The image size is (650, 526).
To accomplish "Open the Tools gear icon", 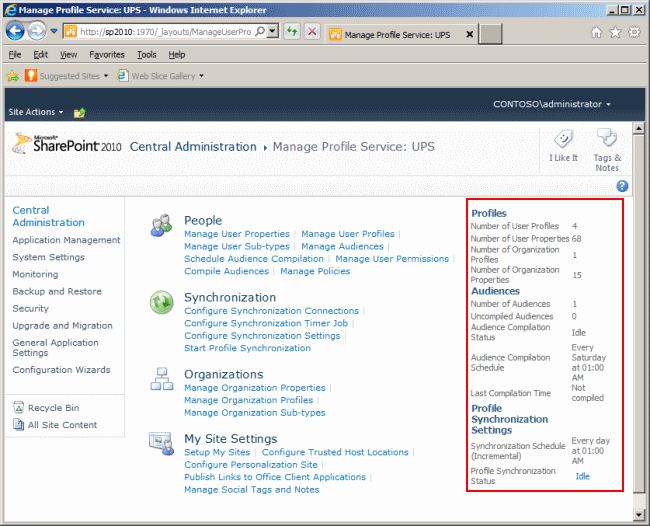I will (635, 32).
